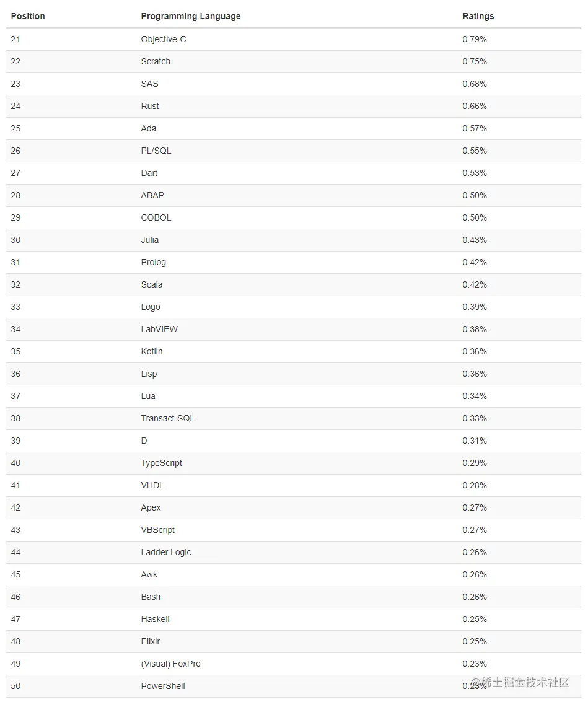The width and height of the screenshot is (588, 707).
Task: Select the Kotlin row text
Action: 151,351
